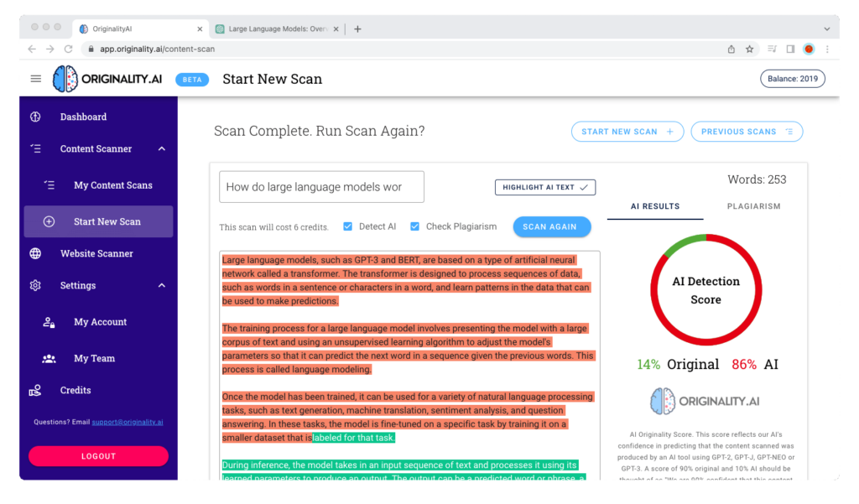Click the BETA badge
This screenshot has width=859, height=504.
click(192, 80)
